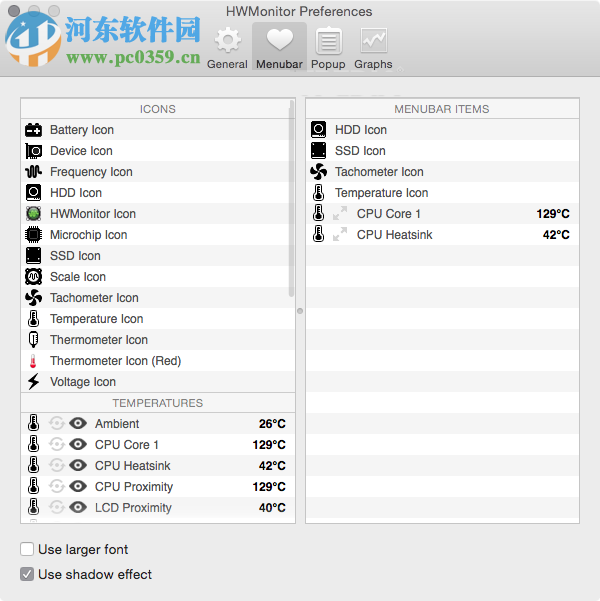The image size is (600, 601).
Task: Click the thermometer icon of Menubar CPU Heatsink
Action: click(x=318, y=234)
